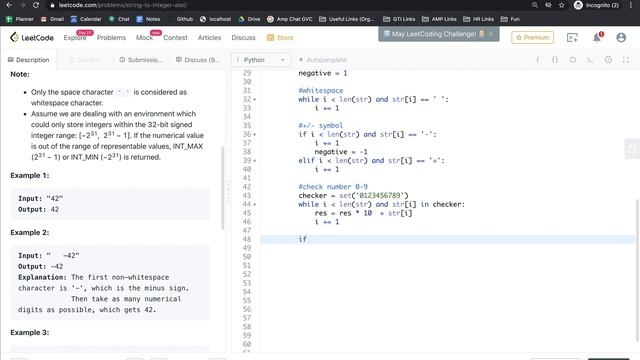Close the May LeetCoding Challenge banner
Image resolution: width=640 pixels, height=360 pixels.
click(491, 34)
